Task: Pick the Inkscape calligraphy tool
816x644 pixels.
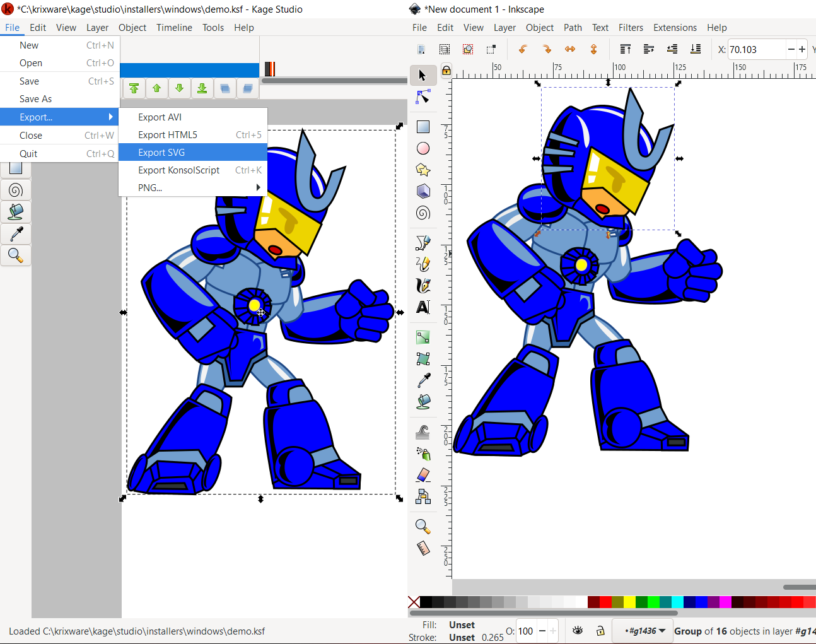Action: [423, 286]
